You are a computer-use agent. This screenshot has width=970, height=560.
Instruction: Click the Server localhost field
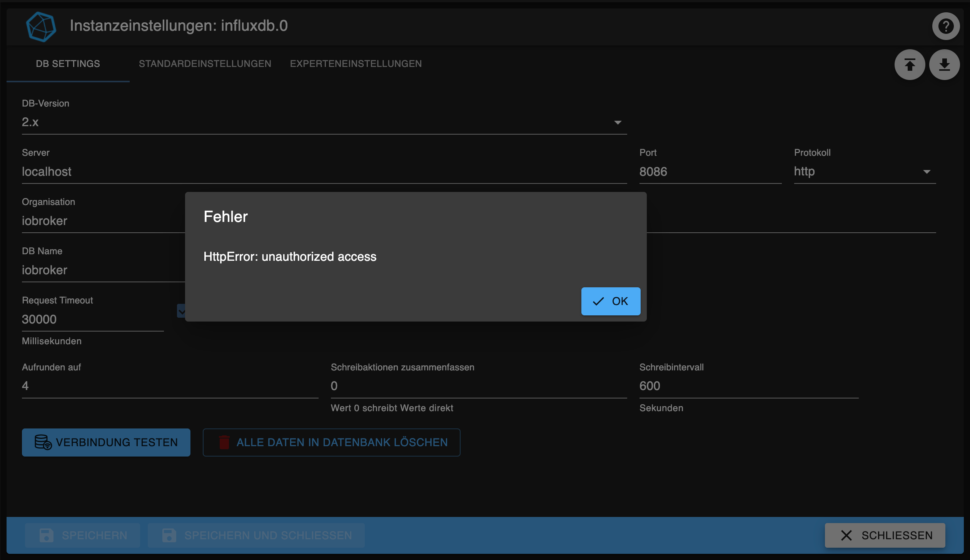(324, 172)
